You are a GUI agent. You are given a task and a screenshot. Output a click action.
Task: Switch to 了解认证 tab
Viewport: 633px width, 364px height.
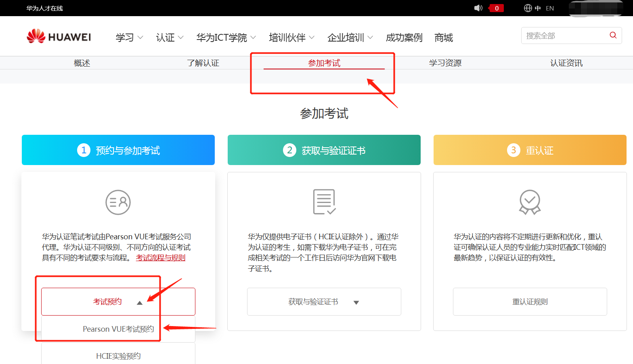pyautogui.click(x=203, y=63)
